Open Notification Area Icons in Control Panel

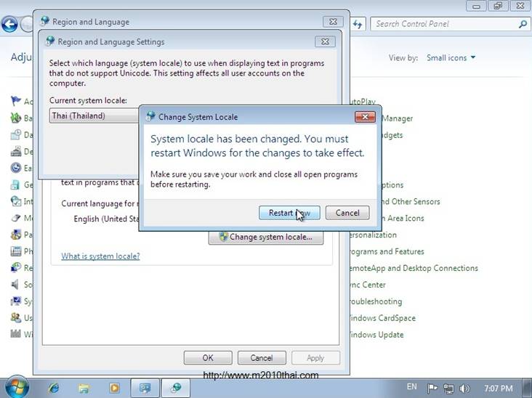403,219
